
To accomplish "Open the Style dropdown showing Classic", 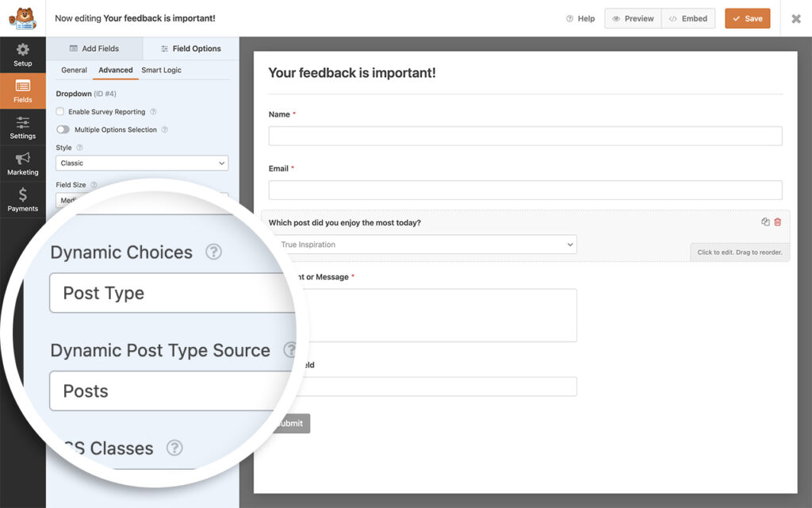I will click(x=141, y=163).
